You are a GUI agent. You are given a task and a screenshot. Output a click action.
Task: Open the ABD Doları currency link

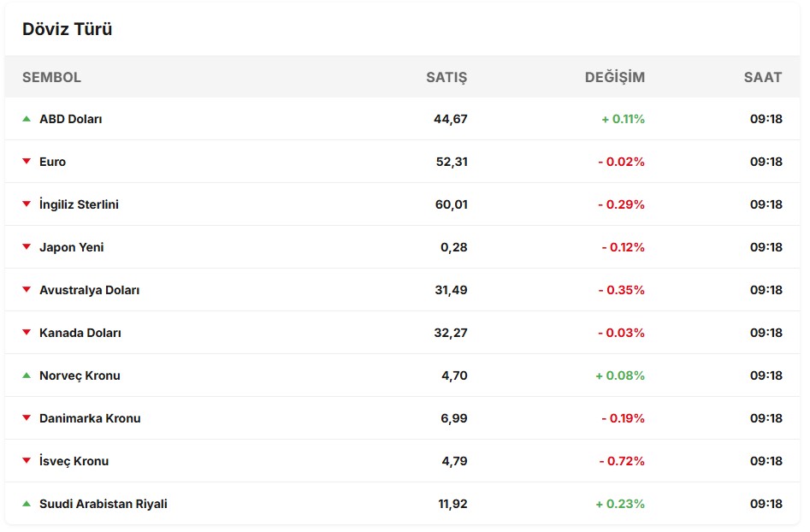(71, 119)
